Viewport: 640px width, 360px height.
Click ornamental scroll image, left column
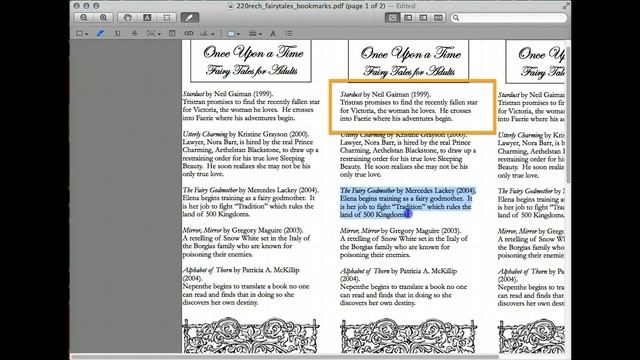point(250,336)
